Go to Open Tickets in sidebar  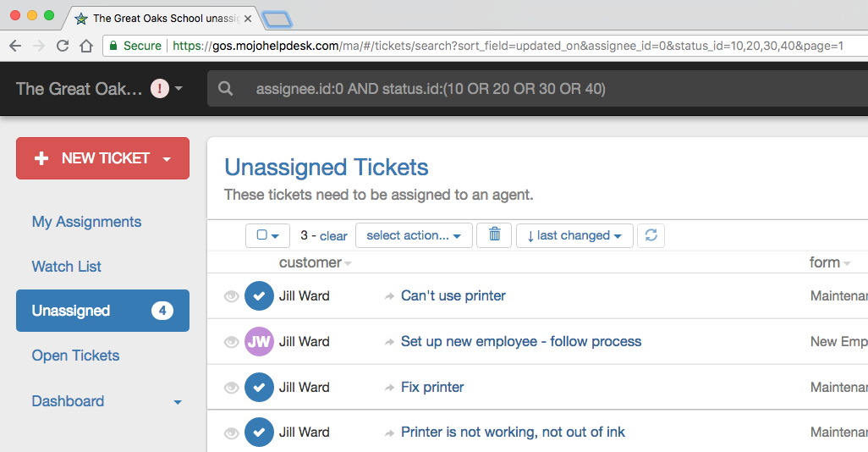click(x=75, y=356)
